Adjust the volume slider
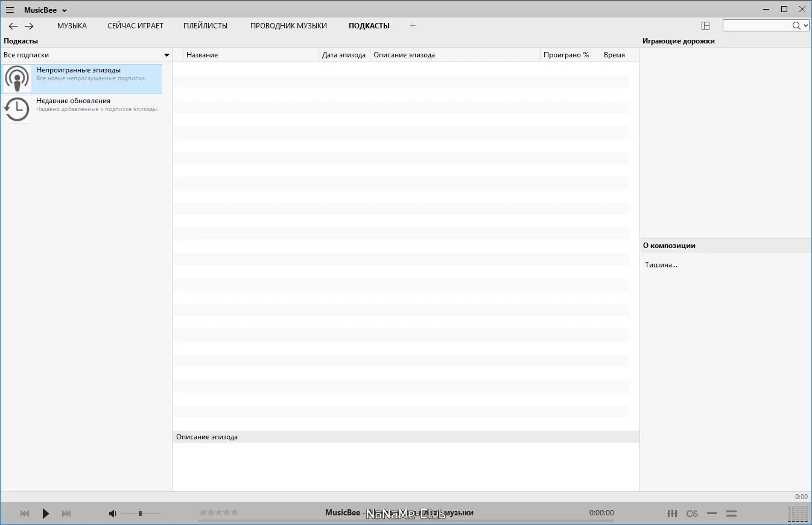The width and height of the screenshot is (812, 525). [x=140, y=514]
